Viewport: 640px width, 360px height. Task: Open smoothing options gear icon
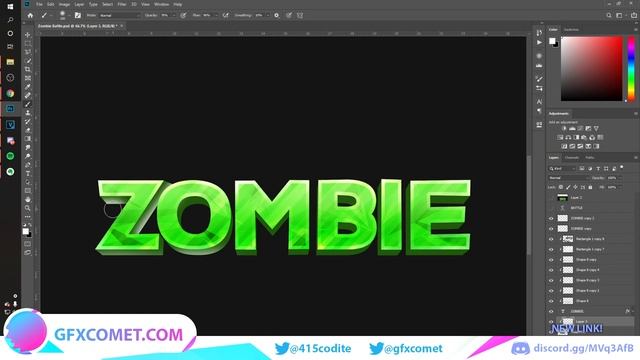tap(276, 16)
